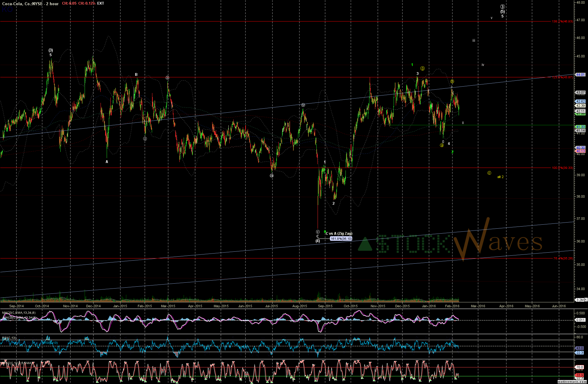Click the Jun-2016 date label on time axis
This screenshot has height=384, width=588.
559,306
